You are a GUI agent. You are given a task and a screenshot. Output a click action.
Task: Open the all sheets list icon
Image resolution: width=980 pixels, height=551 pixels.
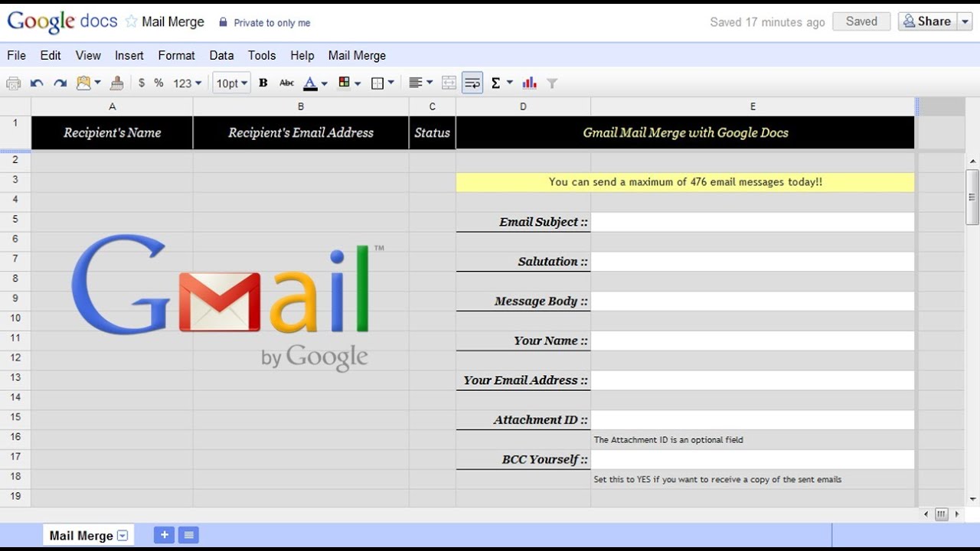[x=188, y=535]
